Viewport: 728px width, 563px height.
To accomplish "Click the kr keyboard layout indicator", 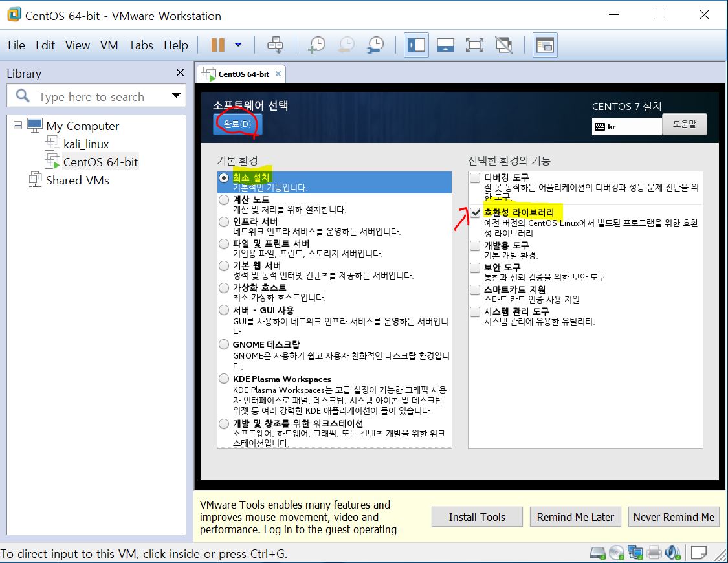I will tap(627, 127).
